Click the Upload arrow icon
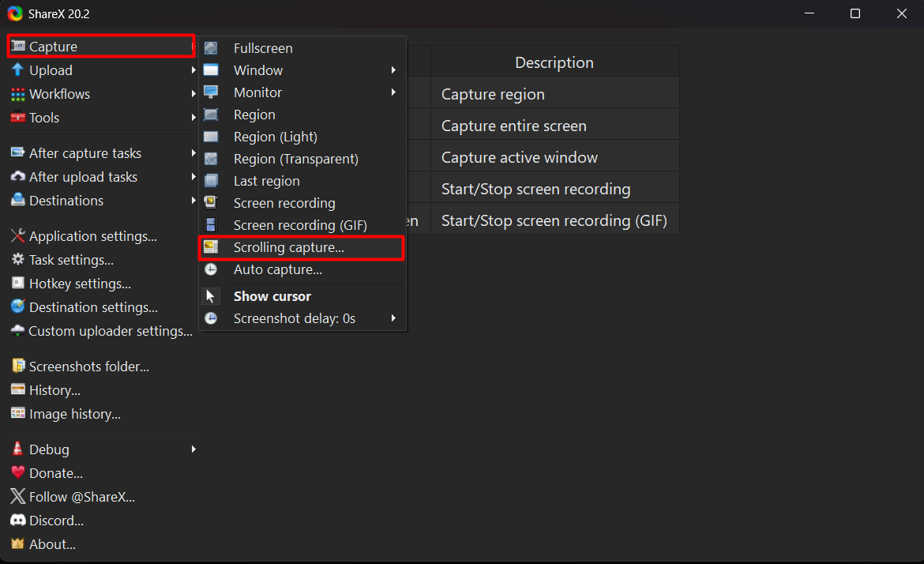Screen dimensions: 924x564 click(17, 70)
